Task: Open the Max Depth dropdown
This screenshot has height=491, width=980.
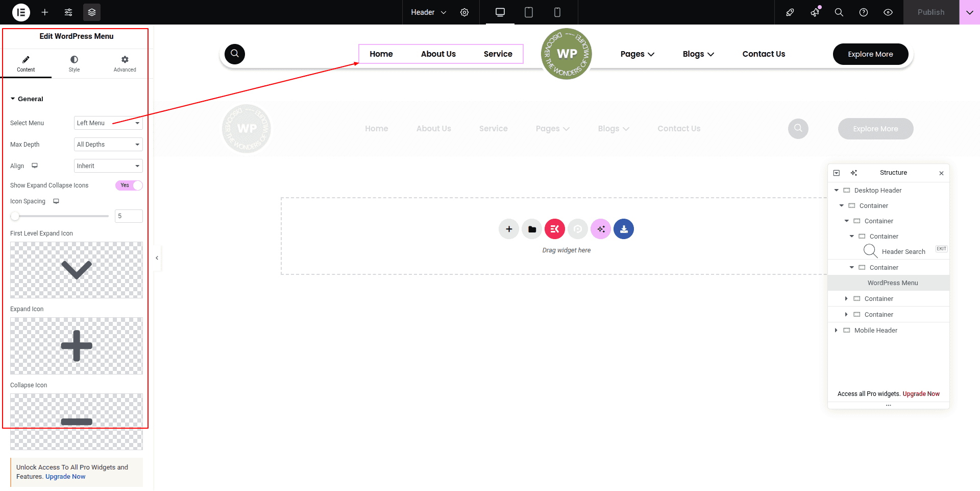Action: (108, 145)
